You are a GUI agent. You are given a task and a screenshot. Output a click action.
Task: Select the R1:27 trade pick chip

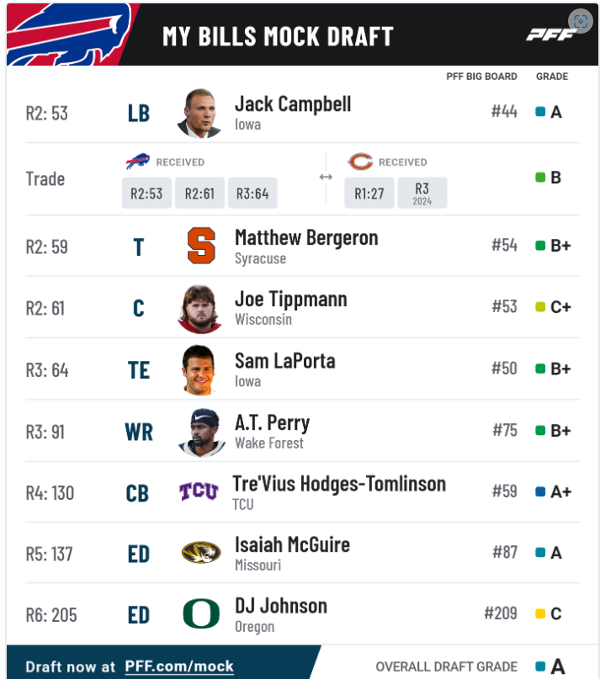[x=369, y=194]
